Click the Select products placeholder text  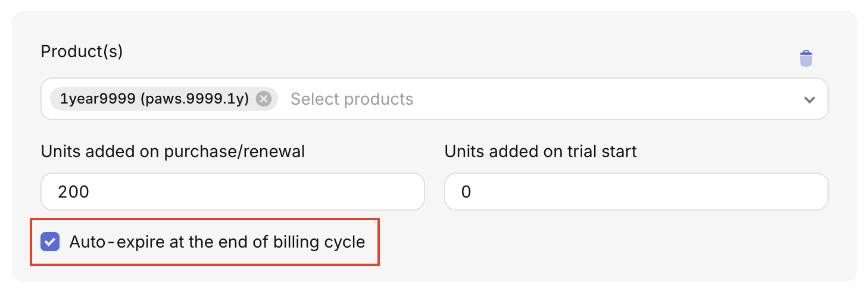(351, 99)
